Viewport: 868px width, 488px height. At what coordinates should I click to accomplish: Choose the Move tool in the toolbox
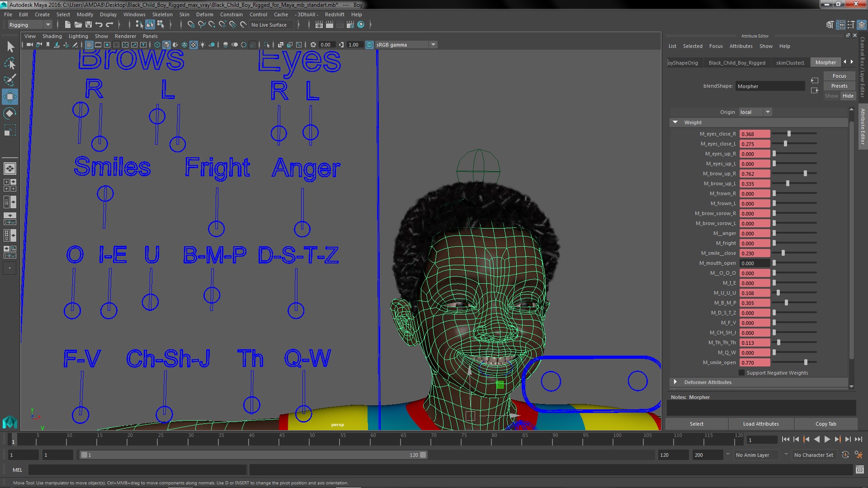[10, 97]
